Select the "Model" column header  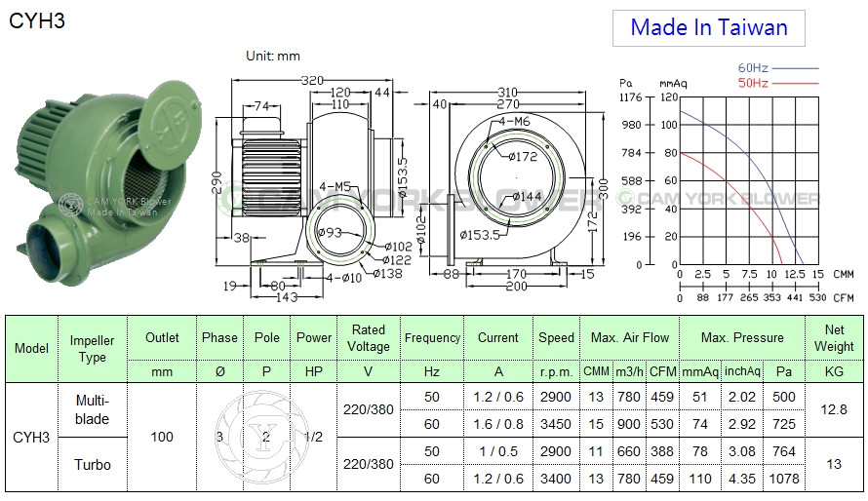pos(31,348)
